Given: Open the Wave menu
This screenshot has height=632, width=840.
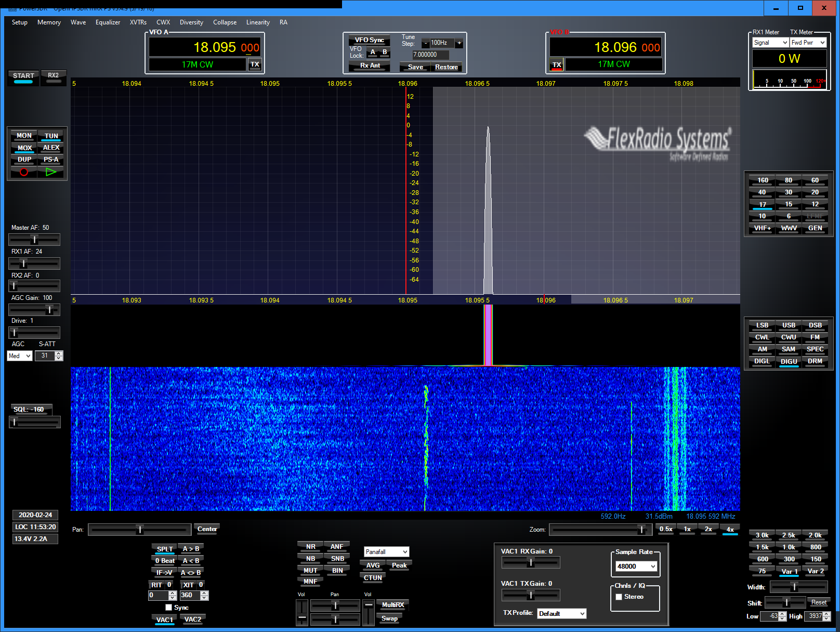Looking at the screenshot, I should click(x=78, y=22).
